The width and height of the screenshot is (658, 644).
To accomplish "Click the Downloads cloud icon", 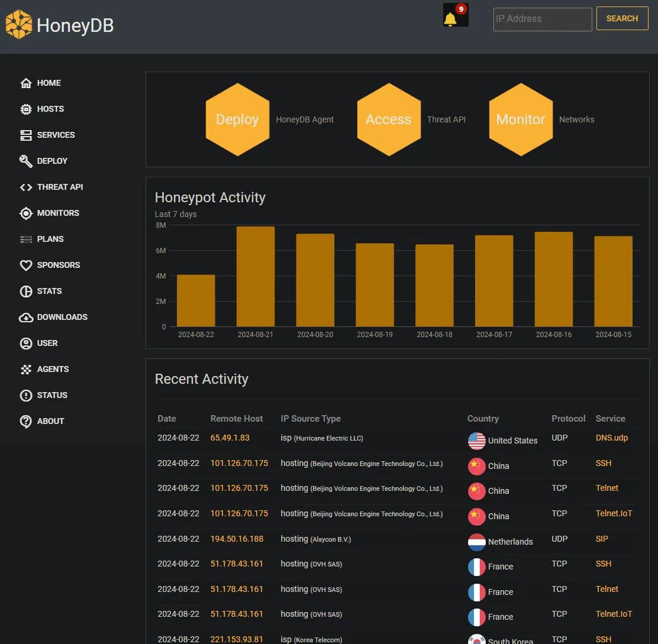I will click(x=26, y=317).
